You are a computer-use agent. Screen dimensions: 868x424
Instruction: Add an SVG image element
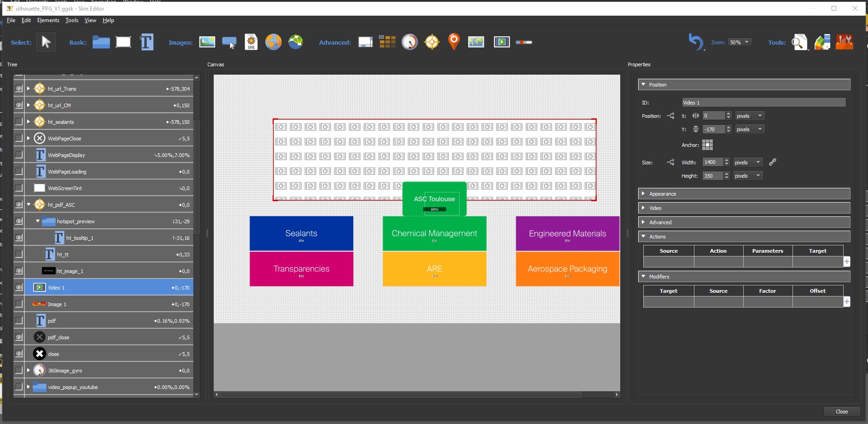point(251,42)
